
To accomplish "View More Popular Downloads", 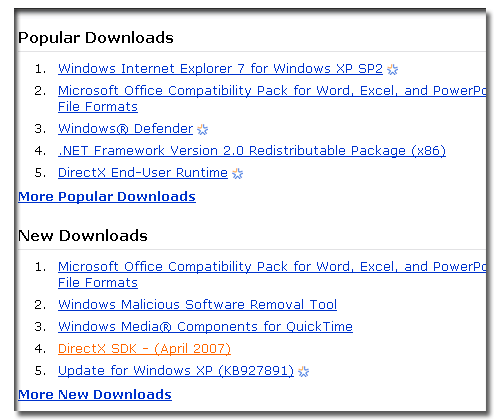I will (107, 197).
